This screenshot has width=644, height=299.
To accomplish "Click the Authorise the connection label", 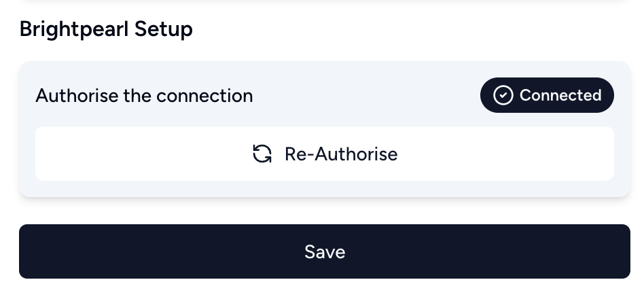I will [x=144, y=96].
